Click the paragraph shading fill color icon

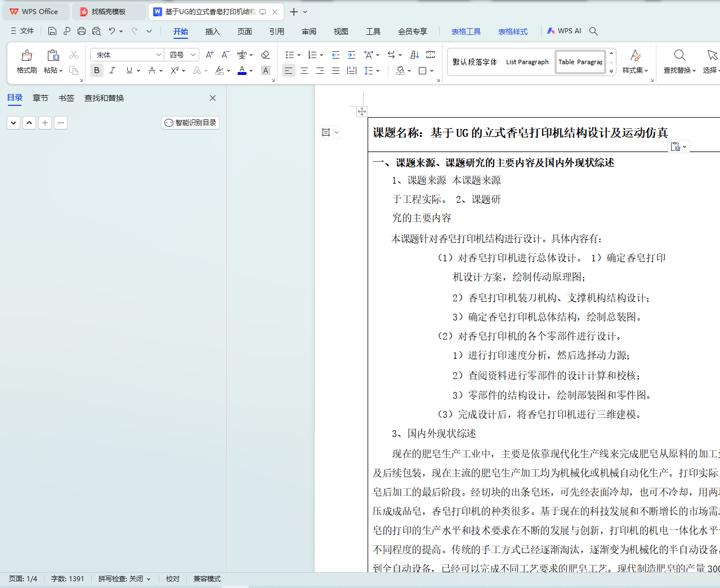pos(400,70)
